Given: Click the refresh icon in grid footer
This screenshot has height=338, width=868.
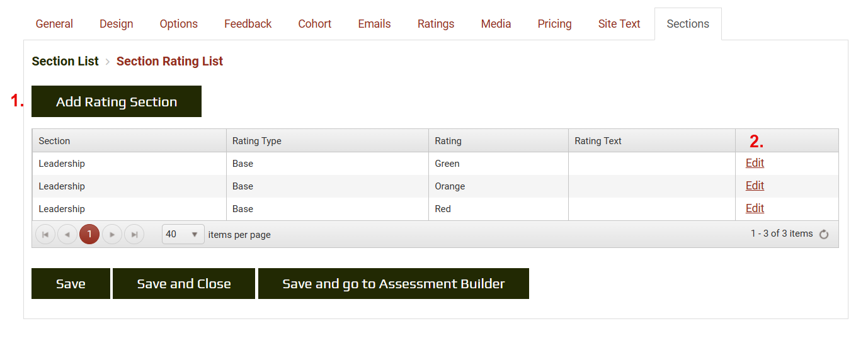Looking at the screenshot, I should pyautogui.click(x=824, y=234).
